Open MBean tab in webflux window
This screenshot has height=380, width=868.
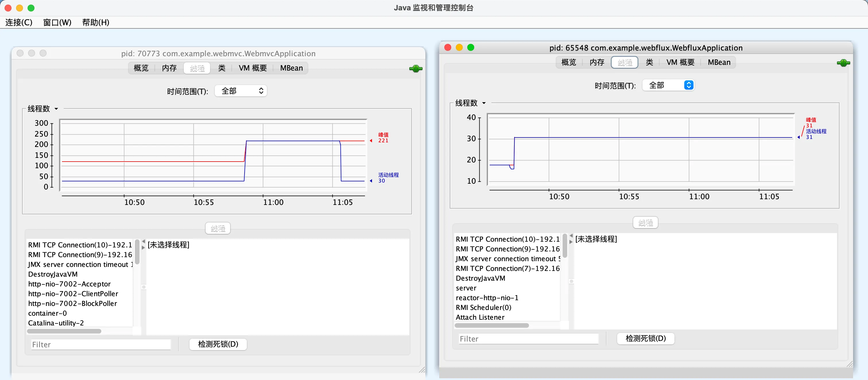click(x=719, y=62)
